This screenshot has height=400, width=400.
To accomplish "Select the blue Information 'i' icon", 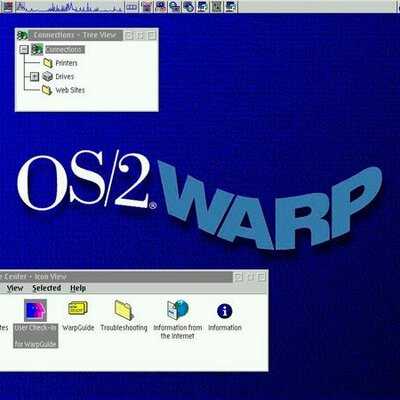I will tap(225, 311).
